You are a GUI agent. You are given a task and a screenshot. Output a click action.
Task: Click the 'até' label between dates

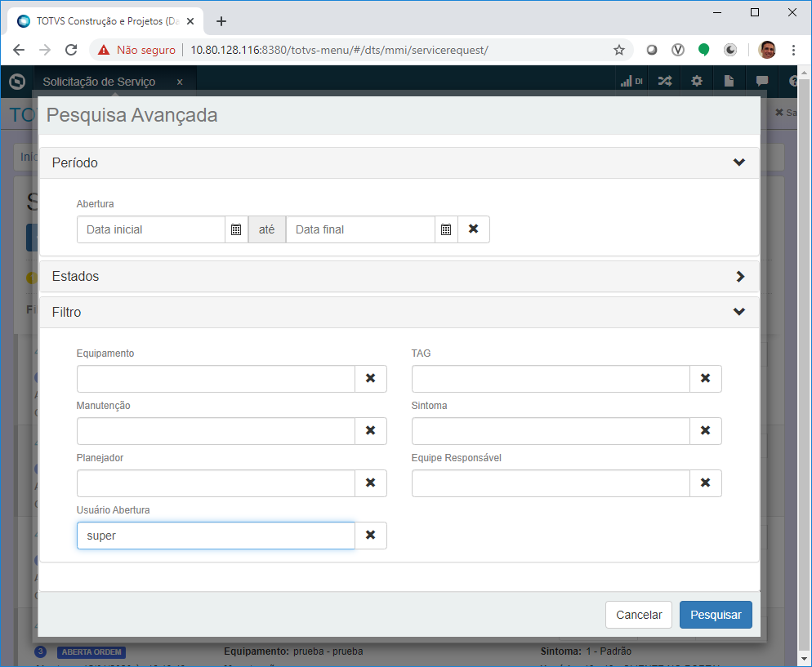[x=266, y=229]
